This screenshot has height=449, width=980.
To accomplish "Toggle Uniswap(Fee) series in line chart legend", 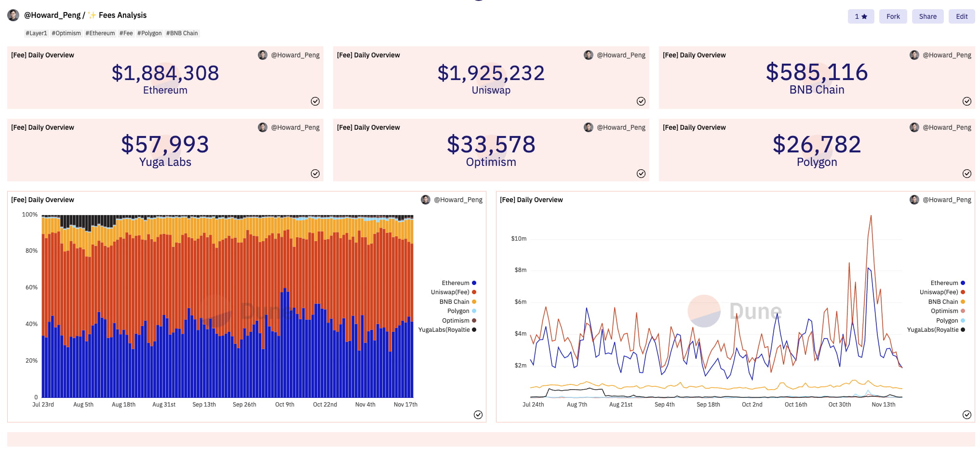I will click(939, 292).
